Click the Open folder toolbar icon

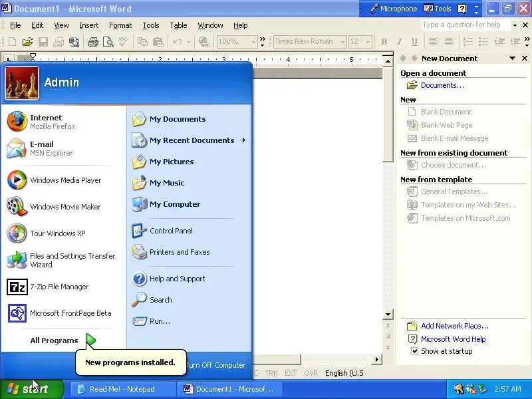click(27, 42)
